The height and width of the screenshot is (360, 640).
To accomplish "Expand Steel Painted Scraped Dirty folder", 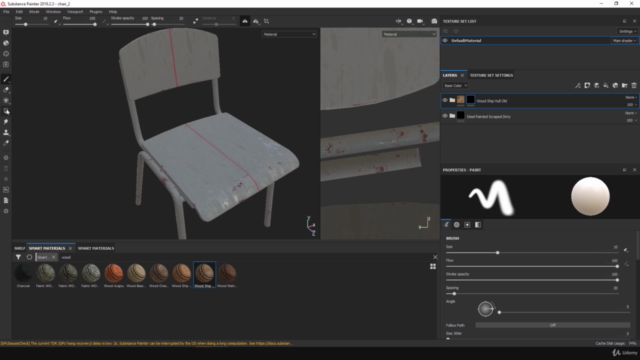I will (x=452, y=116).
